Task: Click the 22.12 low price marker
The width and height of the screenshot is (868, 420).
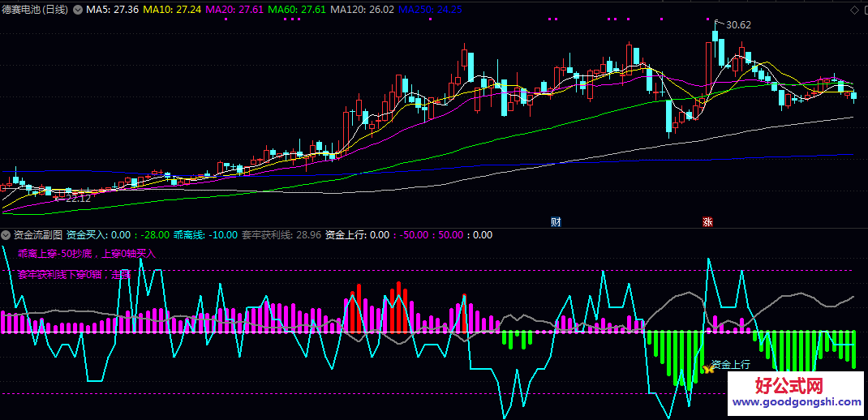Action: [78, 198]
